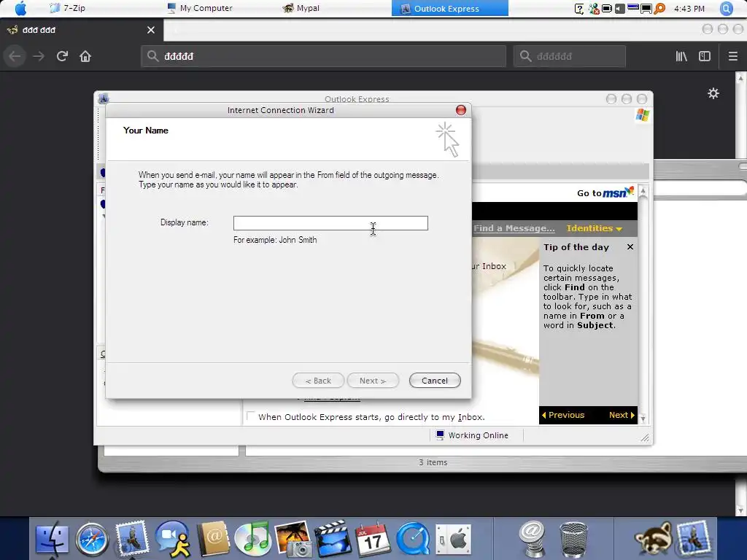Click the volume speaker tray icon
The width and height of the screenshot is (747, 560).
point(620,9)
